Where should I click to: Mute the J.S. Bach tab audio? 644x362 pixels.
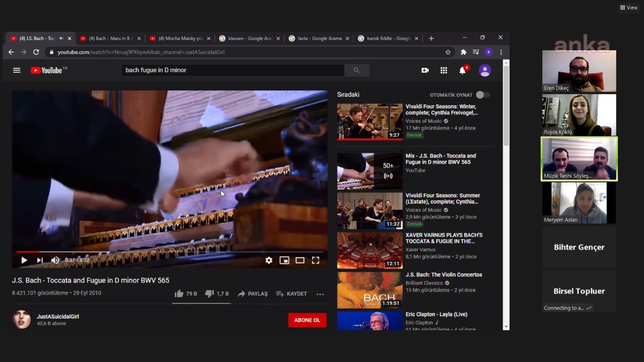[61, 38]
